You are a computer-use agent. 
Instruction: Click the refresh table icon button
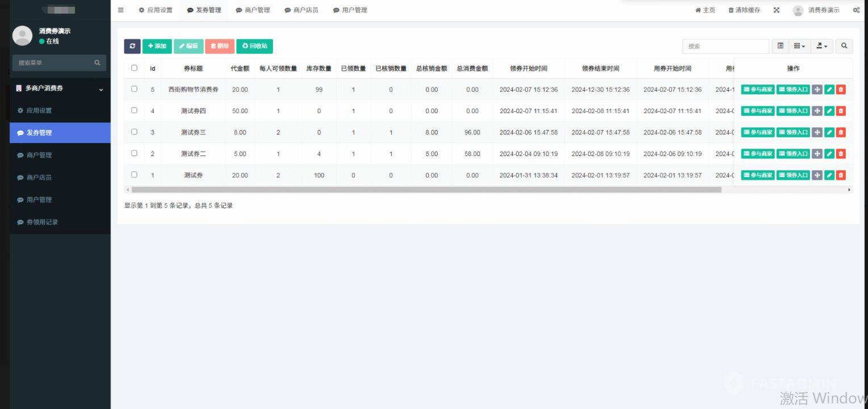132,46
